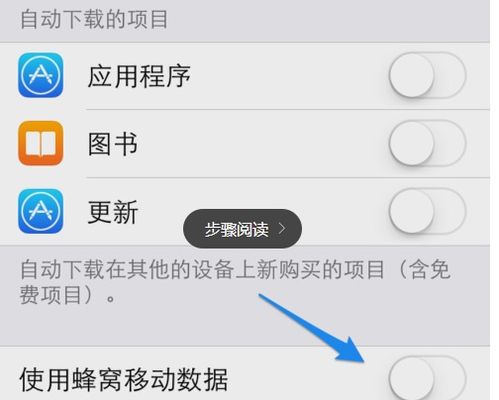Tap the 使用蜂窝移动数据 label text
Image resolution: width=499 pixels, height=400 pixels.
pyautogui.click(x=124, y=379)
